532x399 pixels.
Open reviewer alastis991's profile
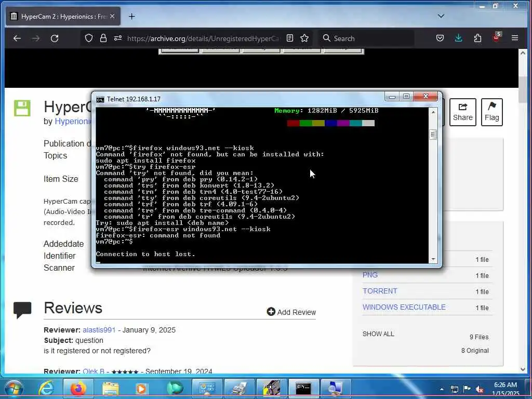click(x=99, y=330)
